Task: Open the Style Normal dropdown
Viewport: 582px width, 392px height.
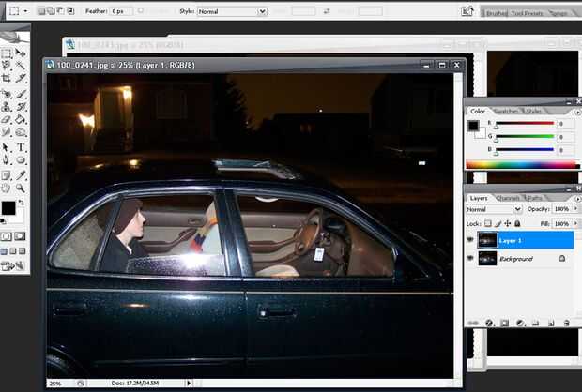Action: pyautogui.click(x=232, y=11)
